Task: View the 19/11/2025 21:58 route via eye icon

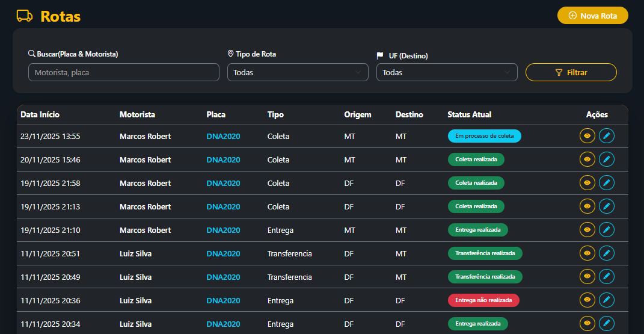Action: (x=587, y=183)
